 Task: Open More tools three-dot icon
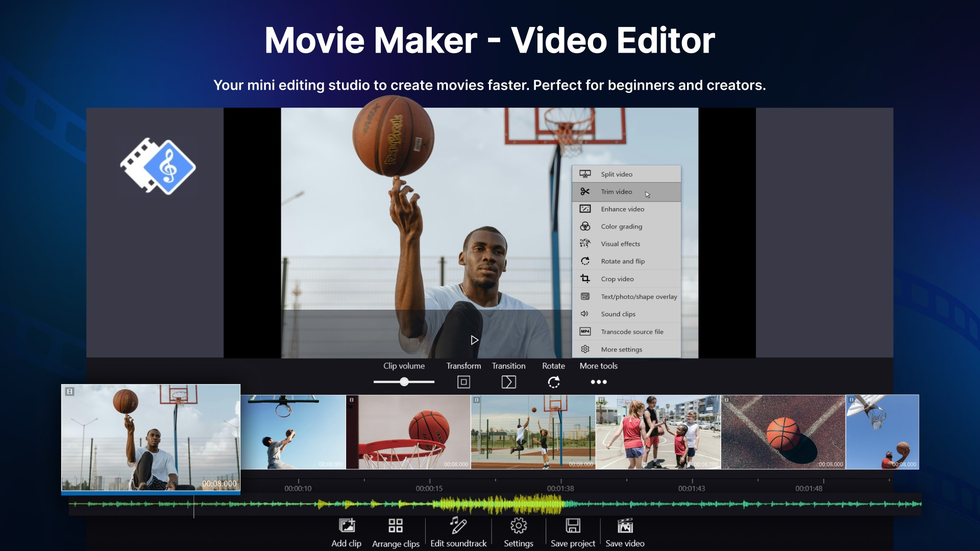coord(599,382)
